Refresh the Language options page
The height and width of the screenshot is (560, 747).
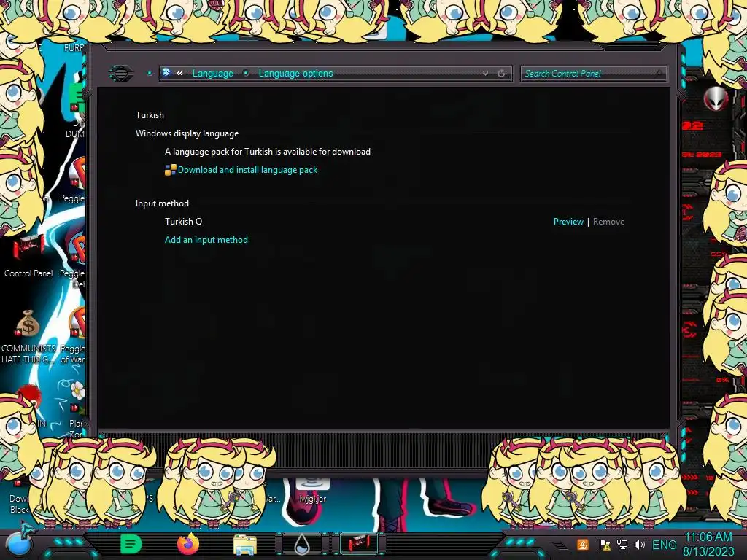click(x=501, y=74)
